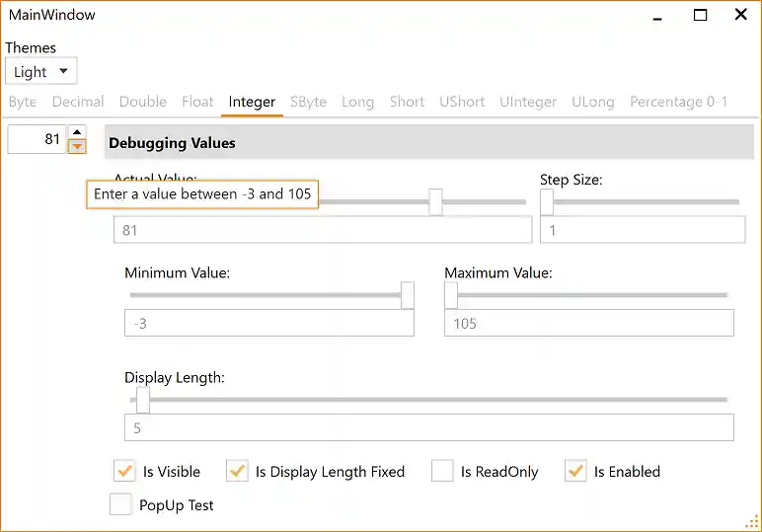Click the Minimum Value label

(x=178, y=272)
